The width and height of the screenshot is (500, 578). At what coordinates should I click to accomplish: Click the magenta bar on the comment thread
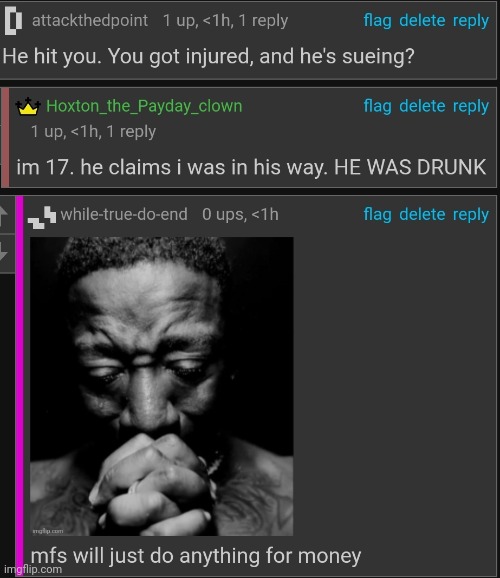coord(20,385)
